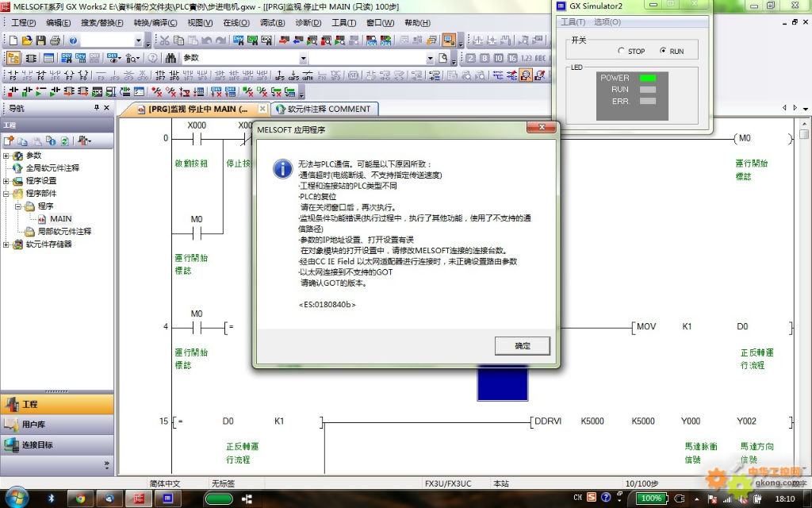
Task: Click 确定 button in the MELSOFT dialog
Action: tap(523, 346)
